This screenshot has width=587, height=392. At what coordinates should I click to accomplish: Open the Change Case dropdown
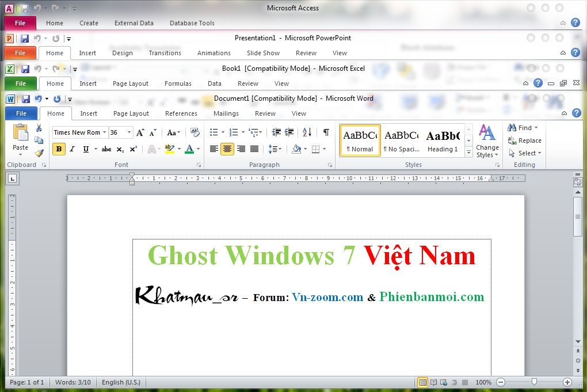click(173, 132)
